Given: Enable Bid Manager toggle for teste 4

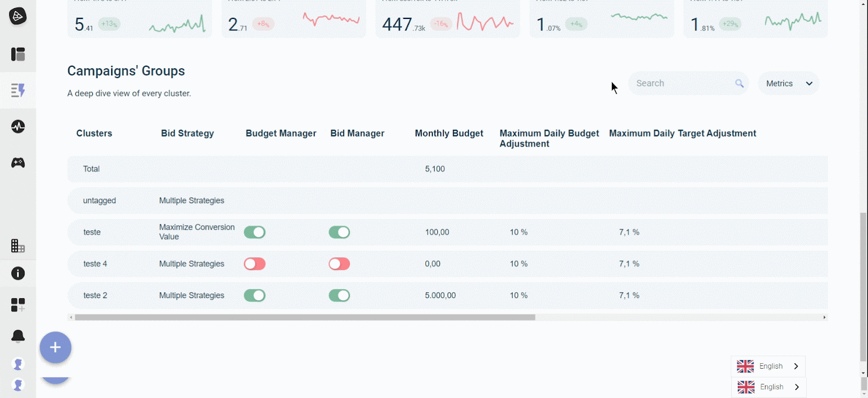Looking at the screenshot, I should point(339,264).
